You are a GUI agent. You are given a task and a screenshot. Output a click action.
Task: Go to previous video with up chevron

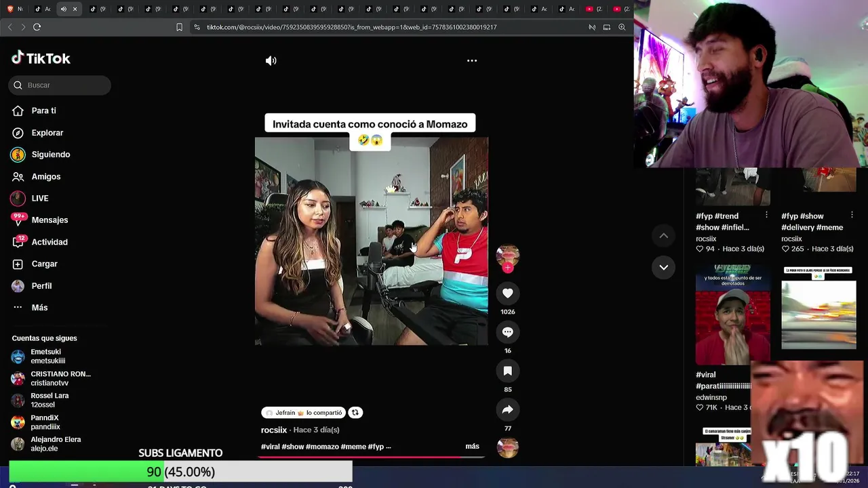pos(663,235)
